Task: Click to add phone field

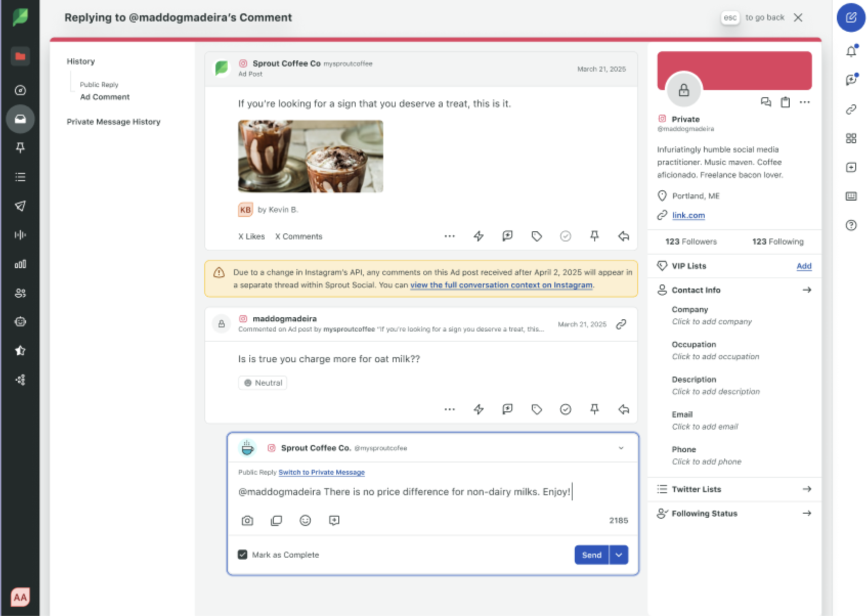Action: coord(706,461)
